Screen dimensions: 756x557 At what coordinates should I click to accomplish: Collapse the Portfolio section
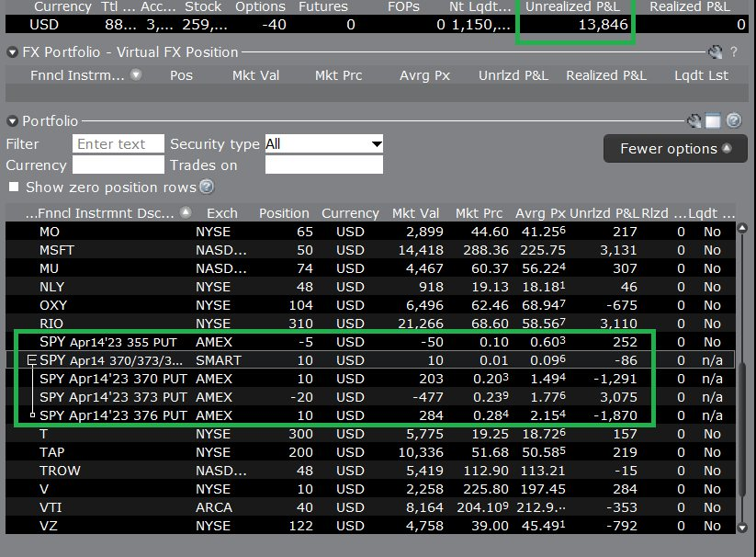13,121
